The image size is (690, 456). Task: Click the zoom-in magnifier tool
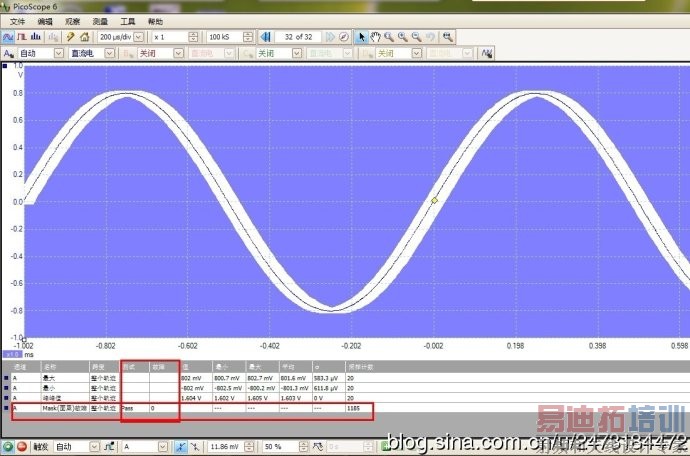[x=403, y=37]
